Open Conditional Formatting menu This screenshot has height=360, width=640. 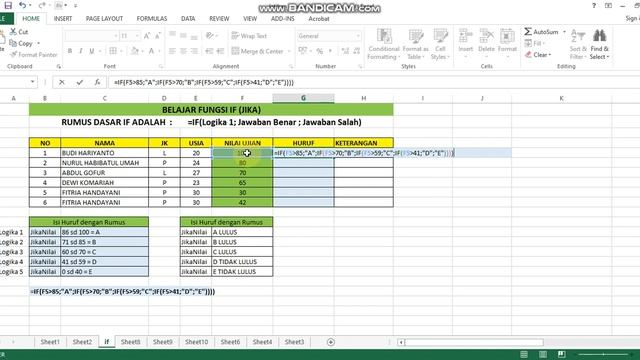coord(384,44)
